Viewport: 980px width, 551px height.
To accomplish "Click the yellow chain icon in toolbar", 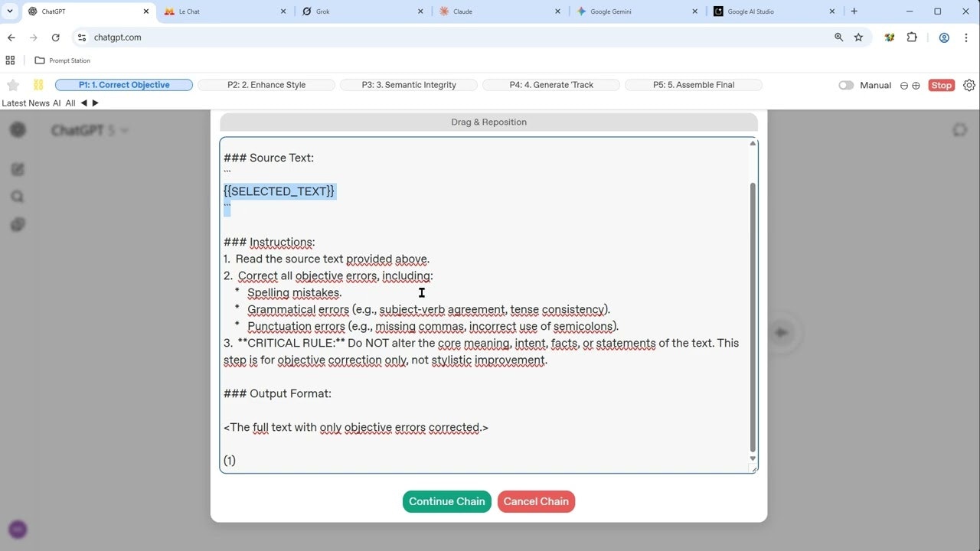I will 38,85.
